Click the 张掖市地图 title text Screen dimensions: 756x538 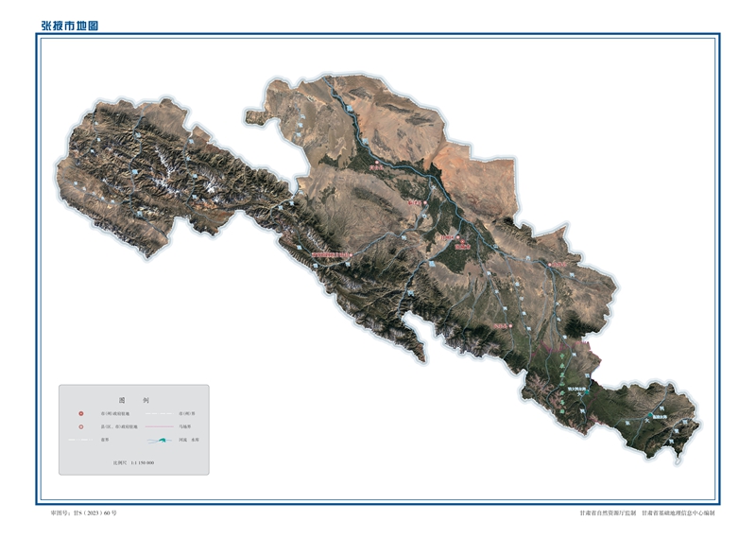click(69, 26)
